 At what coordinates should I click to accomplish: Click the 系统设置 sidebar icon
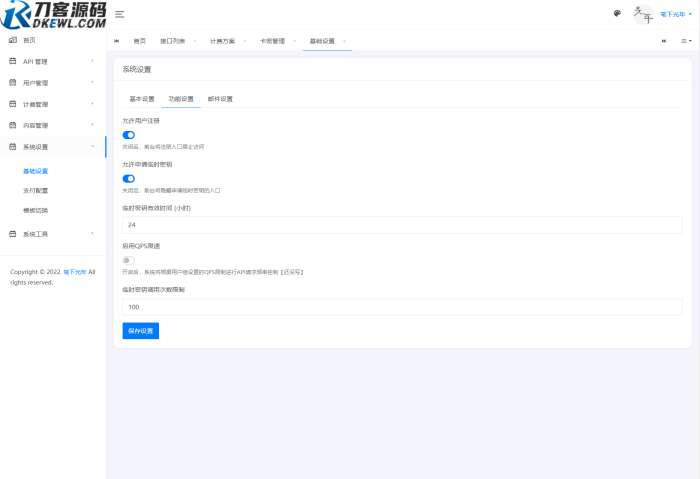coord(13,147)
